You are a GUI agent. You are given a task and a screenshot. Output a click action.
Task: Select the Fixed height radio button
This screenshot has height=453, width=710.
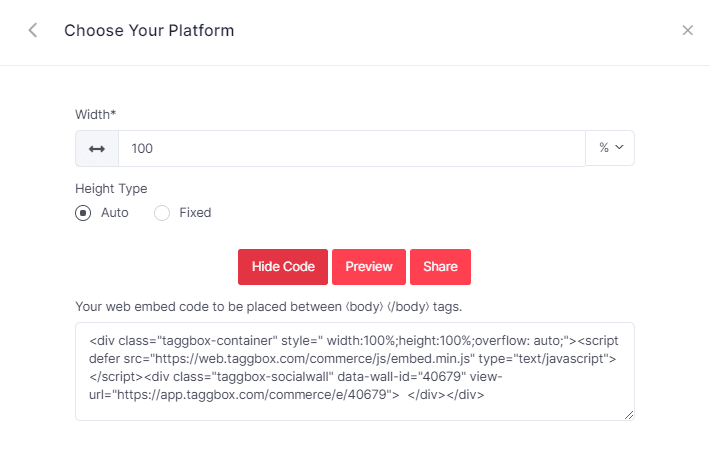click(162, 212)
